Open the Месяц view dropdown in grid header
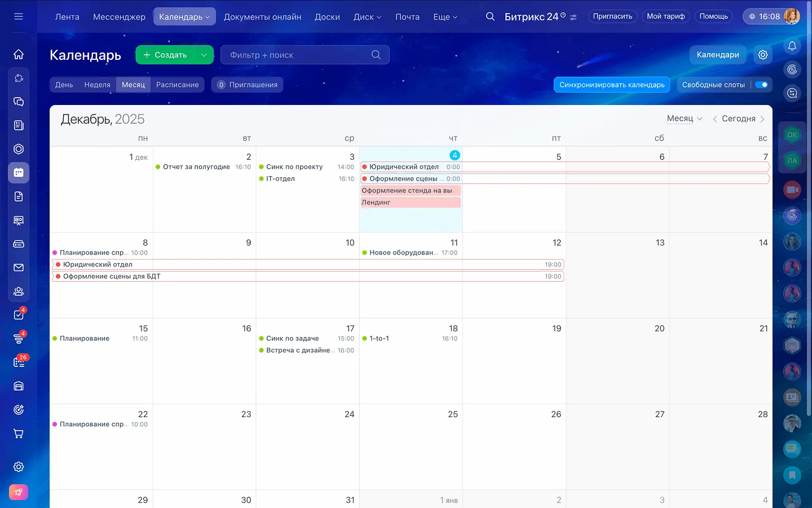The width and height of the screenshot is (812, 508). [x=685, y=119]
